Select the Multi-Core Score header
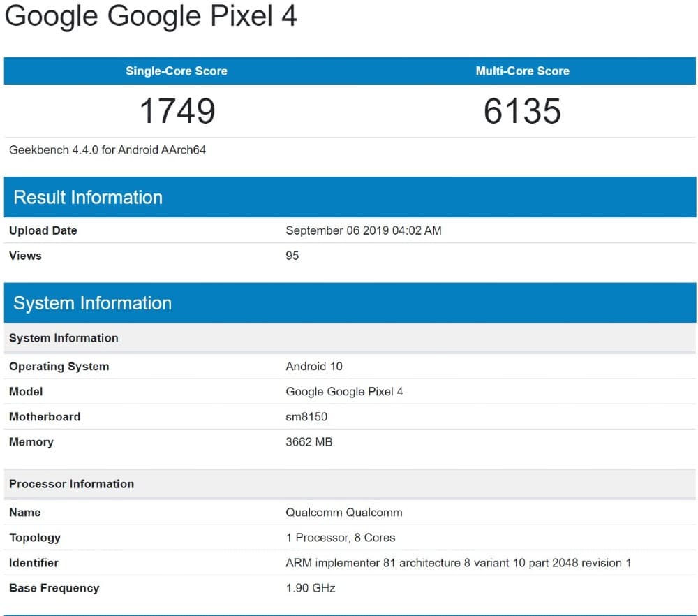The width and height of the screenshot is (698, 616). coord(522,71)
